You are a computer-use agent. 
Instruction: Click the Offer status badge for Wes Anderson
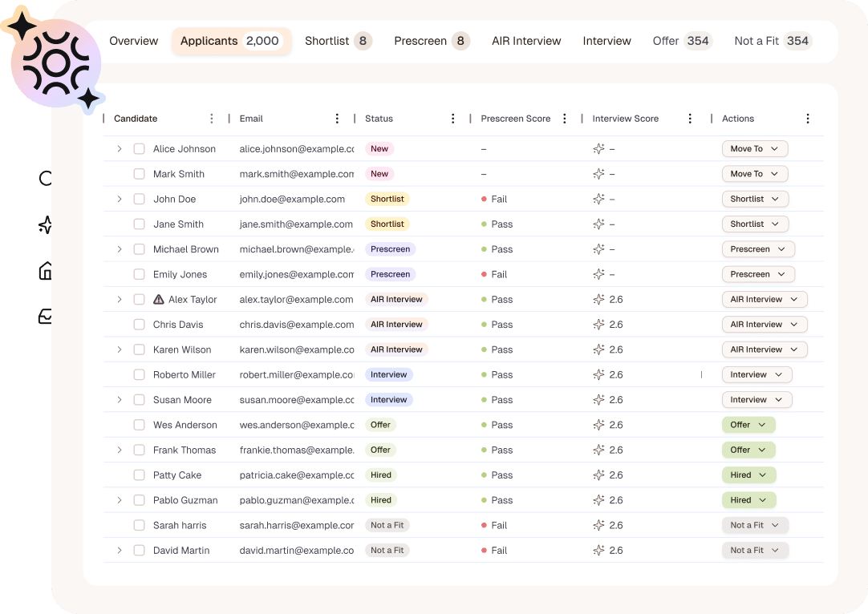click(x=380, y=425)
